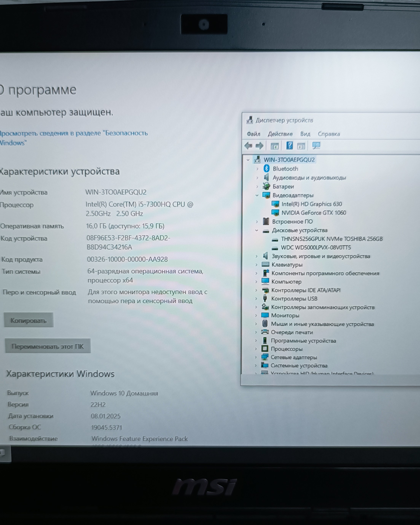This screenshot has width=420, height=525.
Task: Select the NVIDIA GeForce GTX 1060 device
Action: (x=313, y=213)
